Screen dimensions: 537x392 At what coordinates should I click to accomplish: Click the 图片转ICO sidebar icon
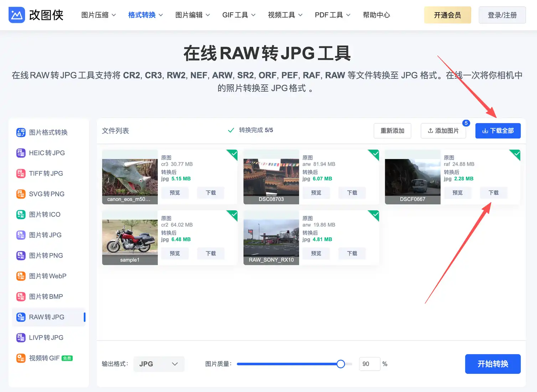click(21, 215)
